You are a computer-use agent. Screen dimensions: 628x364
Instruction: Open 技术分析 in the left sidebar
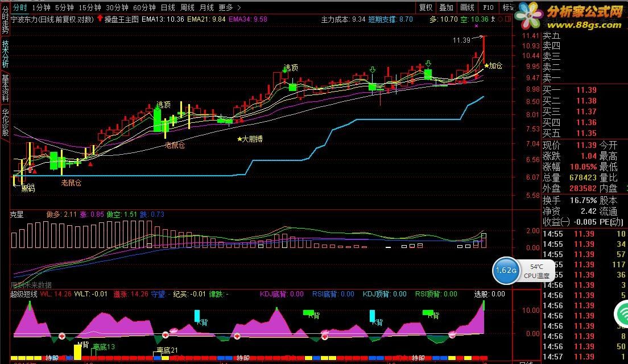[x=5, y=53]
